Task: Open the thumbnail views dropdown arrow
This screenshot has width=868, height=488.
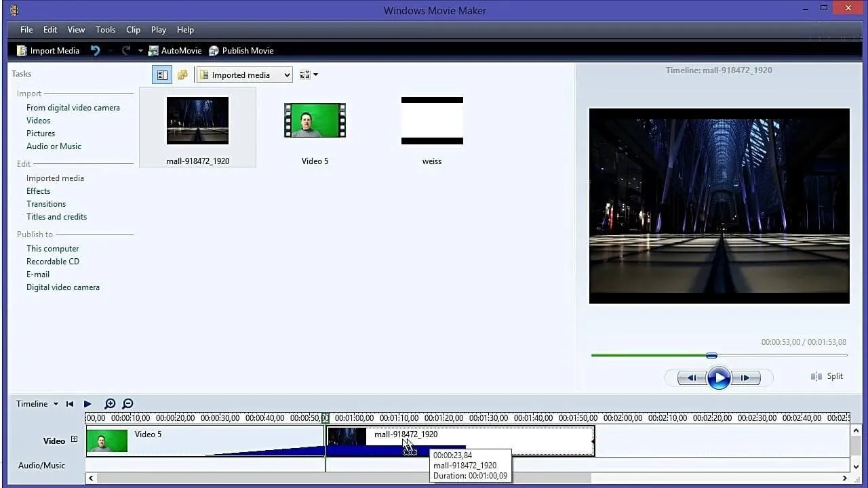Action: pos(315,75)
